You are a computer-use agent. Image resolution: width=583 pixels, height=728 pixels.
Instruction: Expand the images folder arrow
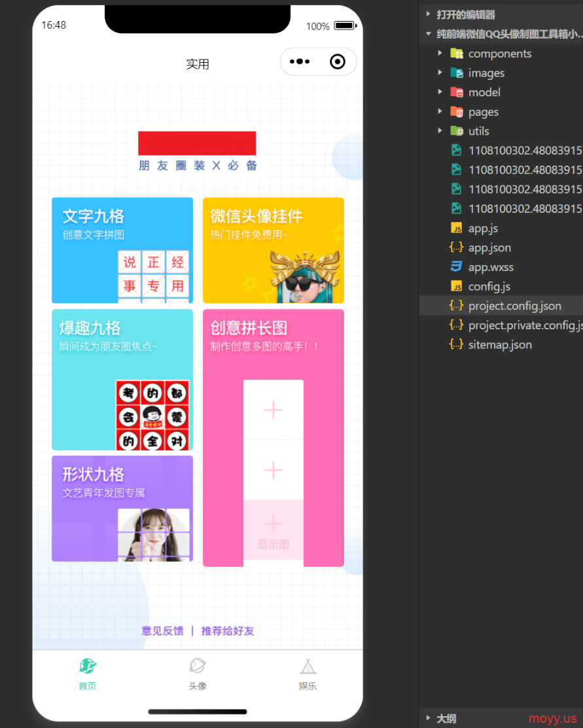[440, 73]
